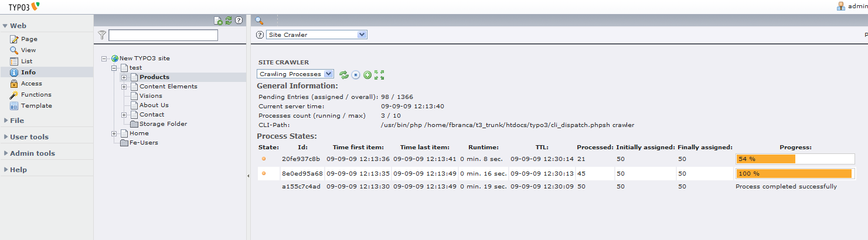This screenshot has width=868, height=240.
Task: Add a new crawler process
Action: [367, 74]
